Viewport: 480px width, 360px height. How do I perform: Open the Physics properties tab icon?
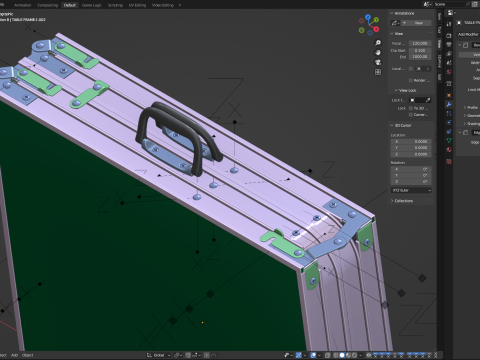[449, 122]
